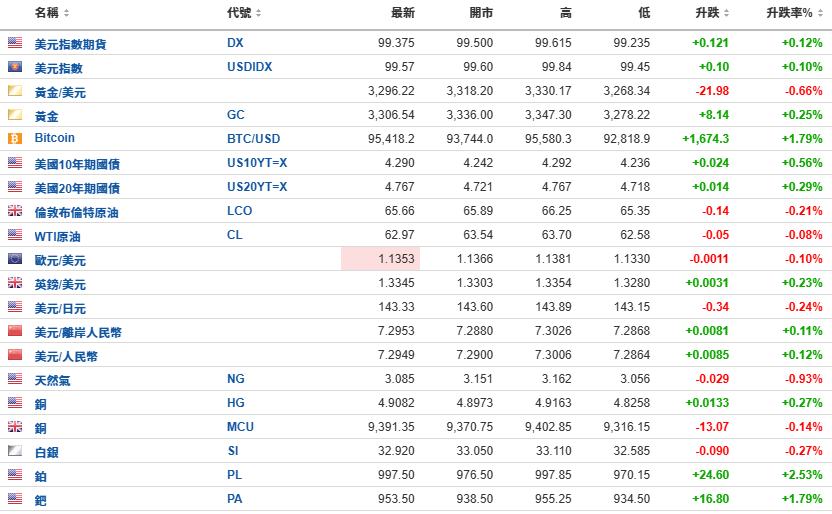Image resolution: width=832 pixels, height=514 pixels.
Task: Sort by the 代號 column arrows
Action: [x=258, y=13]
